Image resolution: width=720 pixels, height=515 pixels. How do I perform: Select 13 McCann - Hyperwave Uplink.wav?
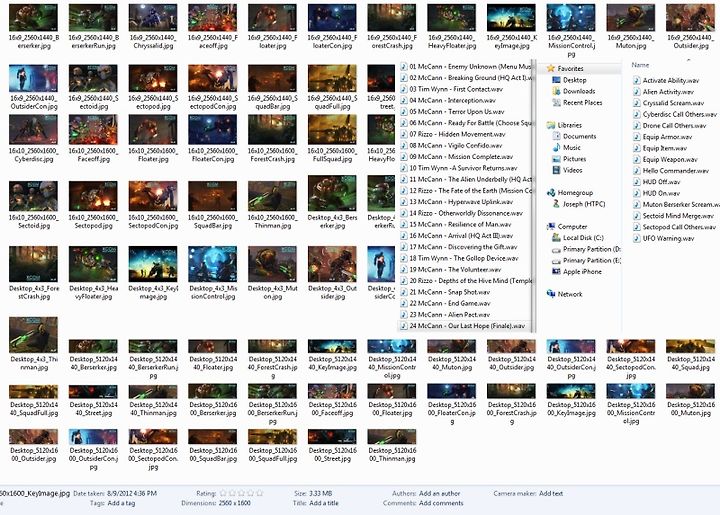click(x=456, y=202)
